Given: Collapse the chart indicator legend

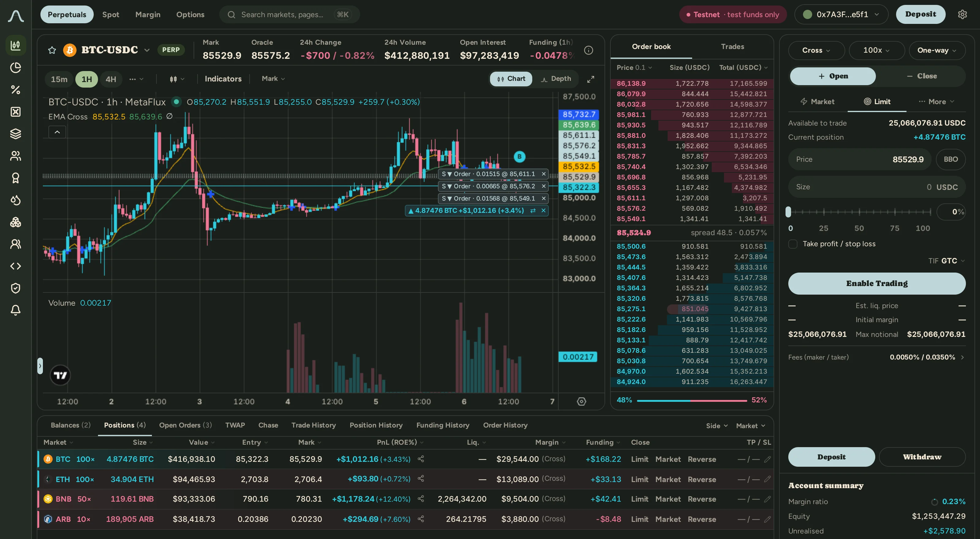Looking at the screenshot, I should point(57,132).
